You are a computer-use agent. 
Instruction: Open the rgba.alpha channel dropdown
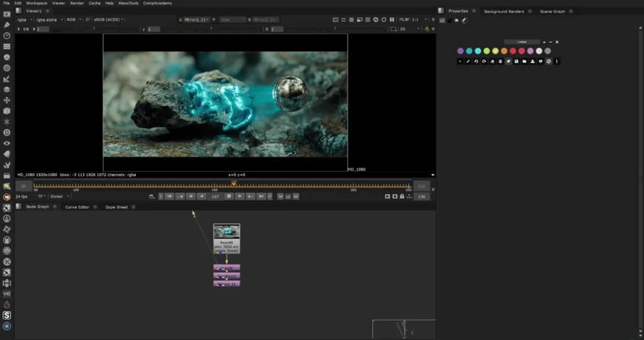tap(49, 20)
